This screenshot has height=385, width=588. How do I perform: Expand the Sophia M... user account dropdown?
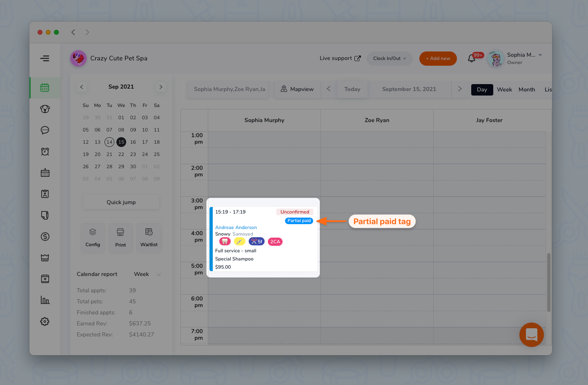click(540, 55)
